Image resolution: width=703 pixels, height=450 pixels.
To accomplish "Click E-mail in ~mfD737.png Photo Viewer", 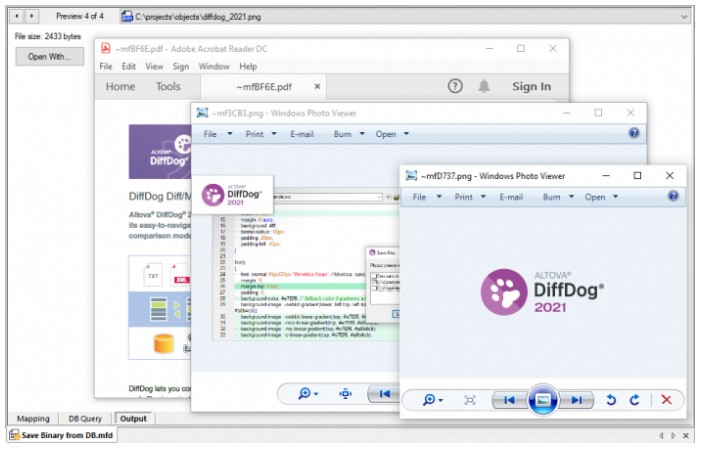I will [511, 197].
